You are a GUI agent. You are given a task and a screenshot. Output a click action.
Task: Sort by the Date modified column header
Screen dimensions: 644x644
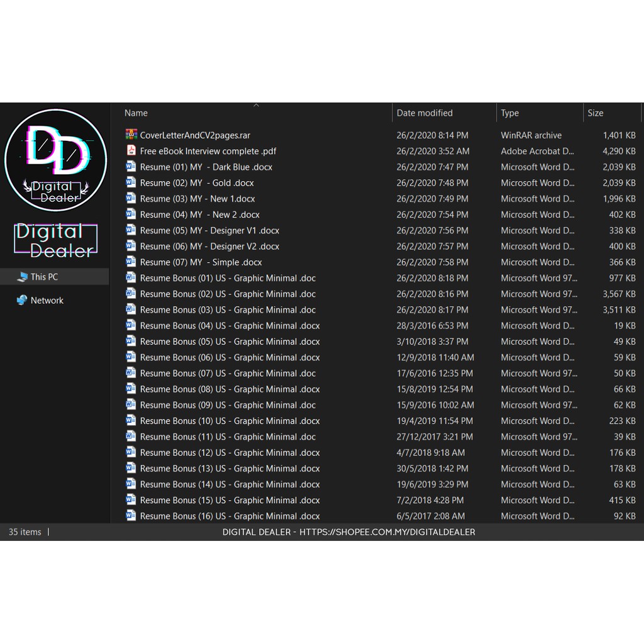pyautogui.click(x=425, y=113)
